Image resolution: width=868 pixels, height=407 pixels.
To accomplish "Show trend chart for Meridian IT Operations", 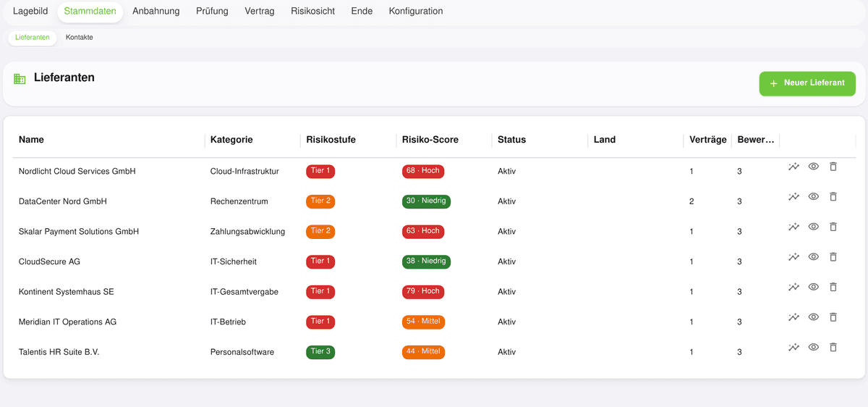I will [x=793, y=316].
